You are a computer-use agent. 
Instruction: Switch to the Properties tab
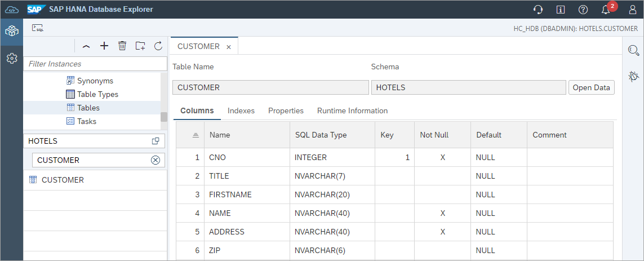tap(286, 110)
